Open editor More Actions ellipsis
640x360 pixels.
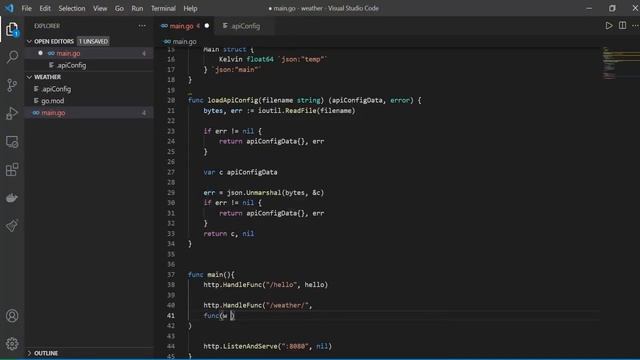pyautogui.click(x=635, y=26)
